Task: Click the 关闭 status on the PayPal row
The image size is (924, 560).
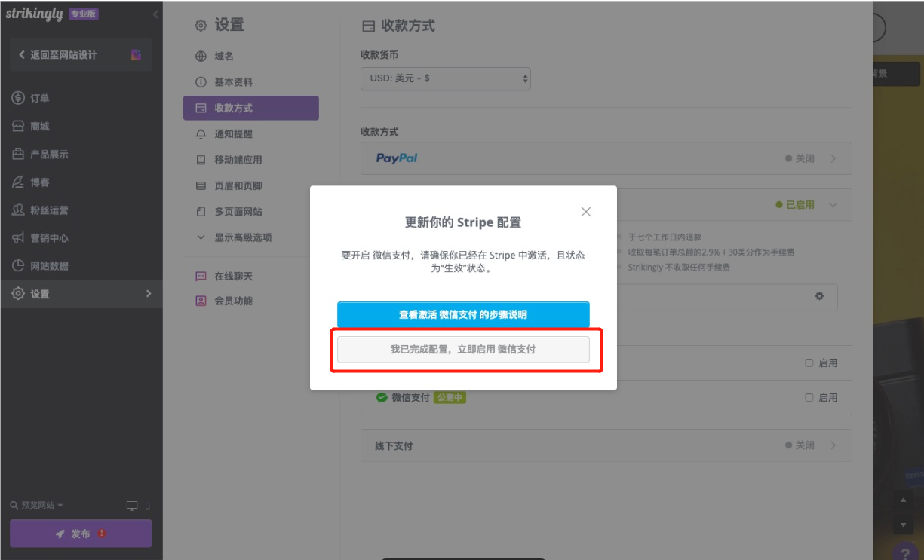Action: click(x=800, y=159)
